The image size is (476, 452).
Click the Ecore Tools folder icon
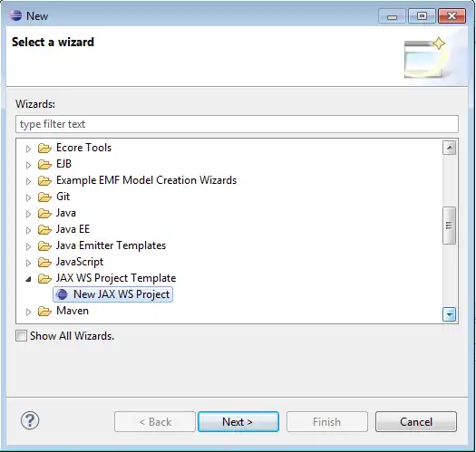44,149
